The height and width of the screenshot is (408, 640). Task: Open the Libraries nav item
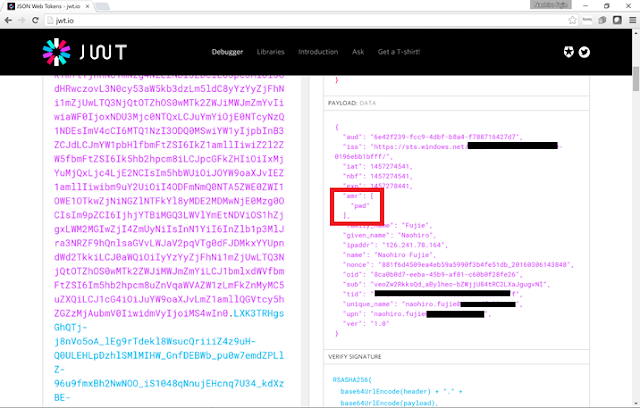[x=271, y=52]
